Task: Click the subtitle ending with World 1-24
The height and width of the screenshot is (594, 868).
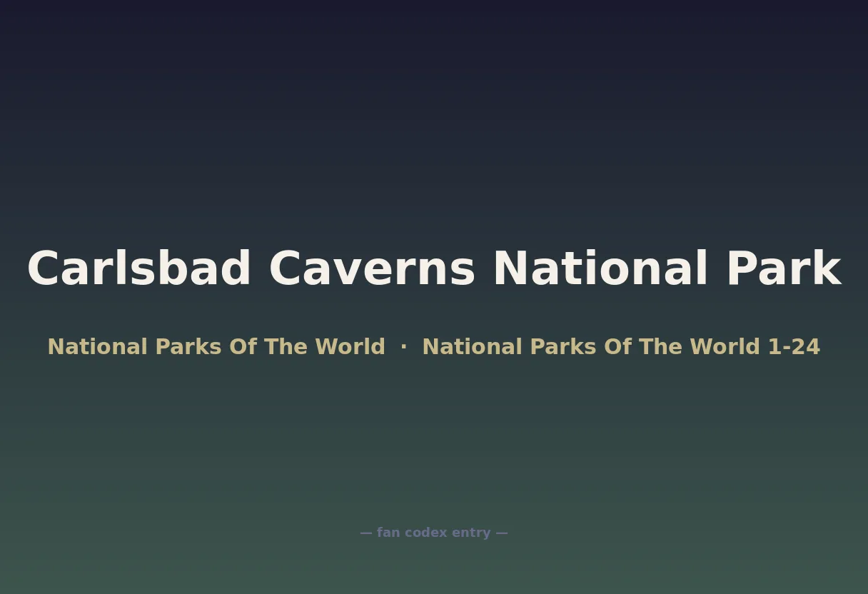Action: pyautogui.click(x=434, y=347)
